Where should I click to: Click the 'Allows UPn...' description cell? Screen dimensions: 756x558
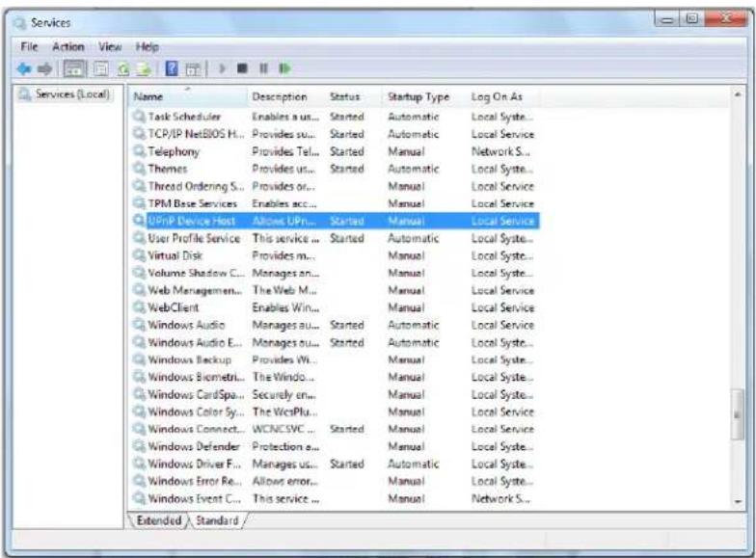pos(283,221)
